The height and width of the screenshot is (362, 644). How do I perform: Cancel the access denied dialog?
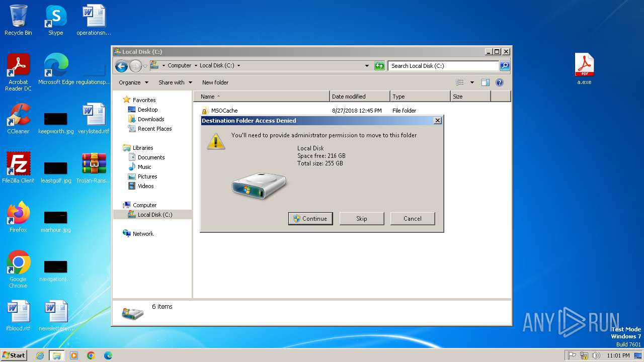[x=413, y=219]
